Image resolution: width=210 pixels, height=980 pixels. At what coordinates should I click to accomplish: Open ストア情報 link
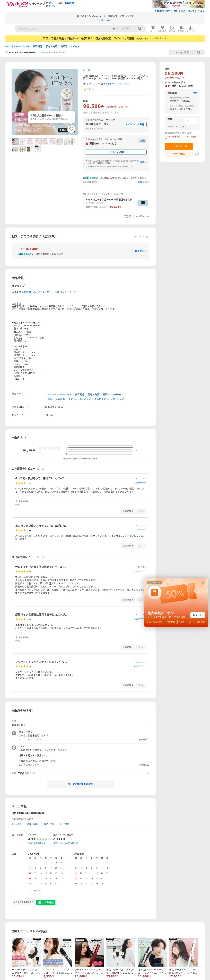tap(64, 824)
